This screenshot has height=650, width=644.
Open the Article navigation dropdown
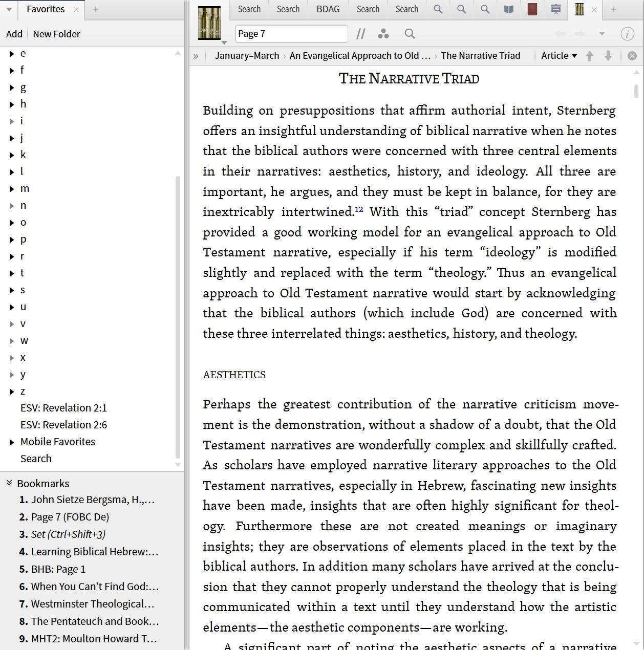pyautogui.click(x=559, y=56)
